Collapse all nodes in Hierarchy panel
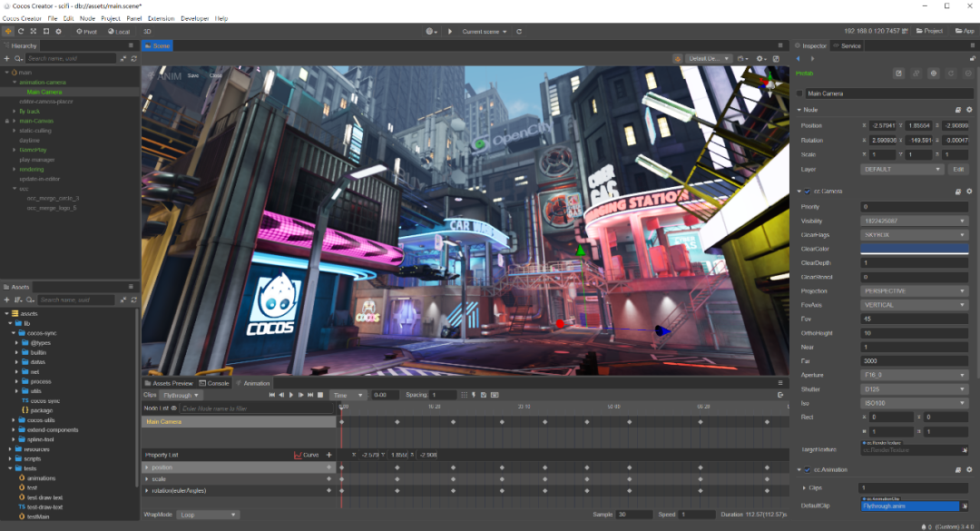Viewport: 980px width, 531px height. 123,58
